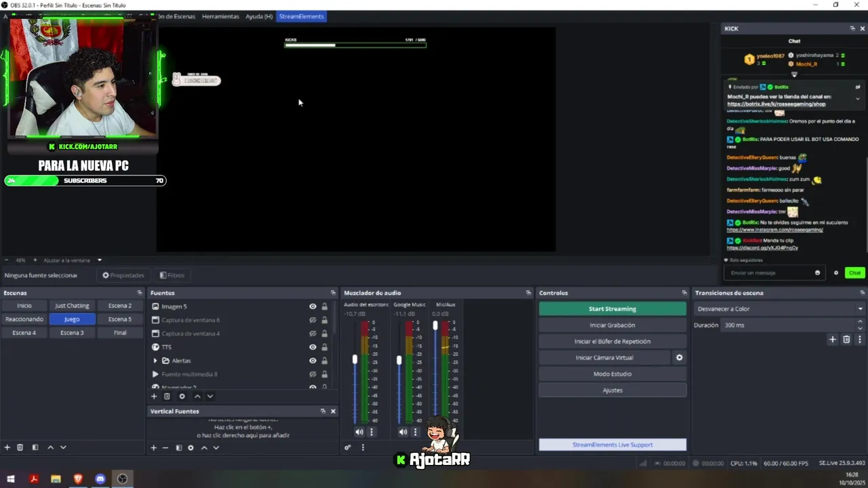
Task: Unlock the Alertas group
Action: pos(325,361)
